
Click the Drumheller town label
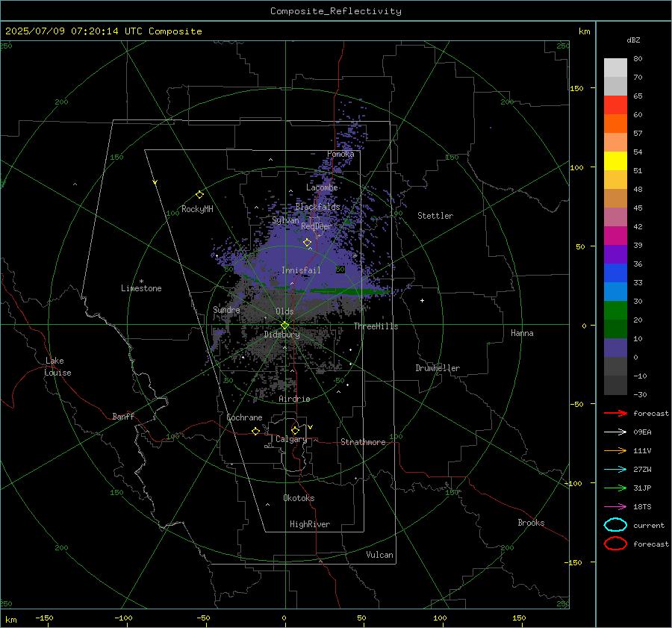438,368
